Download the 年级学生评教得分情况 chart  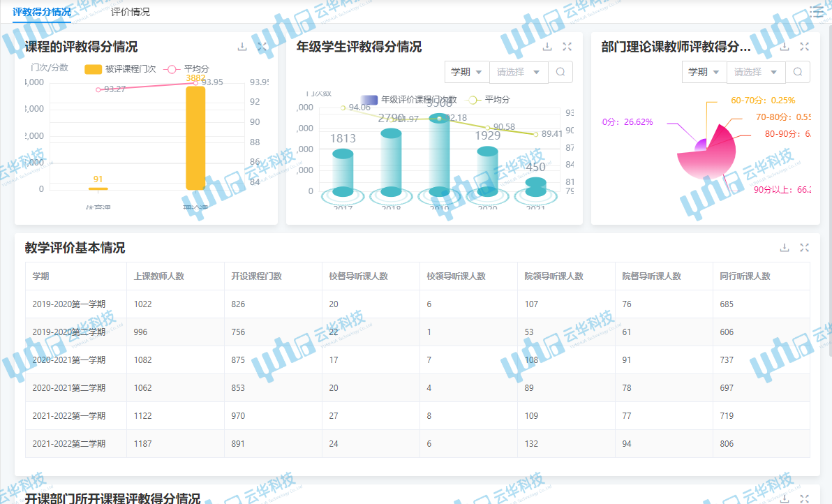(547, 47)
